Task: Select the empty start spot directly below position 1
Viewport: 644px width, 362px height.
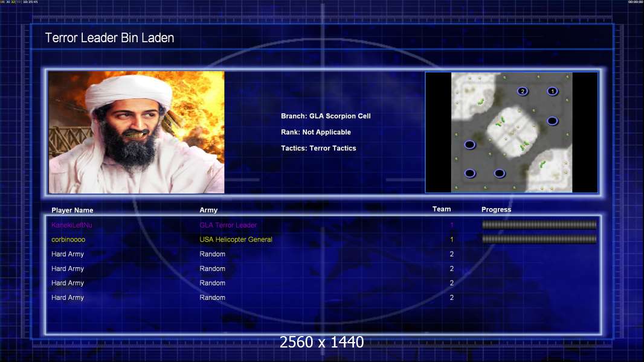Action: click(552, 121)
